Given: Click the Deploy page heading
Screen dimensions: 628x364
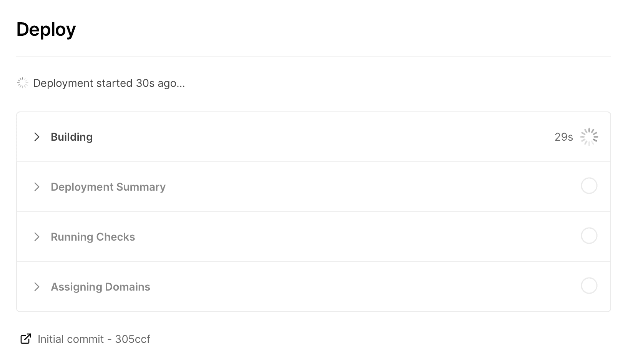Looking at the screenshot, I should tap(46, 30).
